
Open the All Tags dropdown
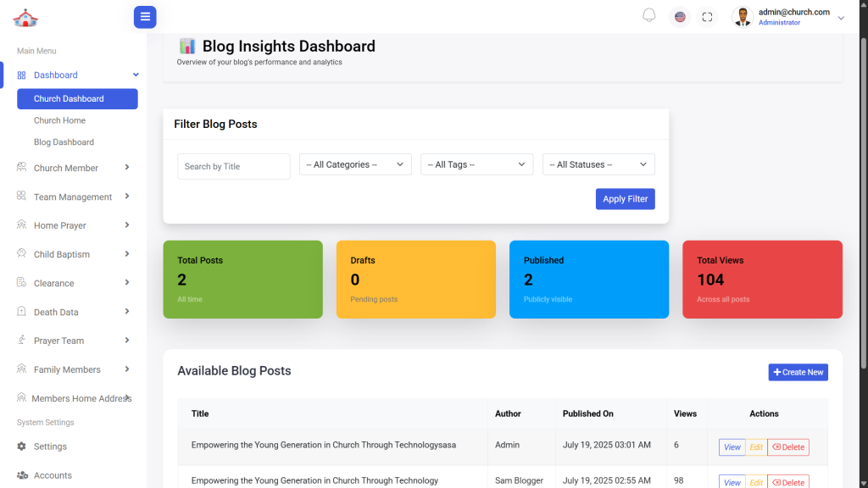(476, 164)
